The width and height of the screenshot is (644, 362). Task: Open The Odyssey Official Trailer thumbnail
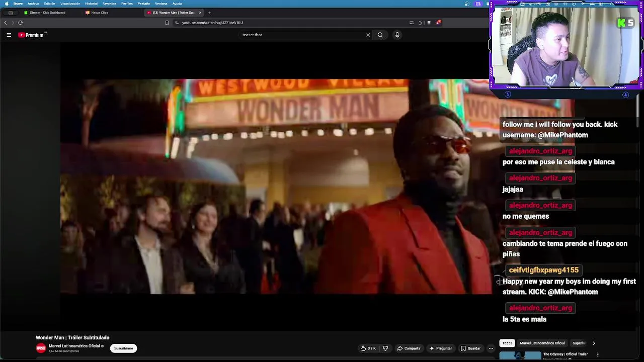(x=520, y=356)
